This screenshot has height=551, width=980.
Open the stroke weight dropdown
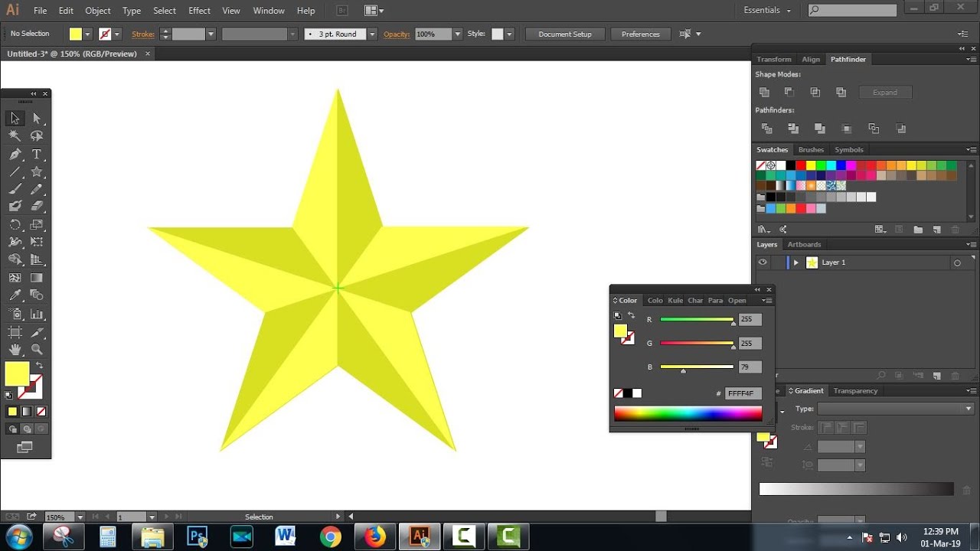coord(211,34)
